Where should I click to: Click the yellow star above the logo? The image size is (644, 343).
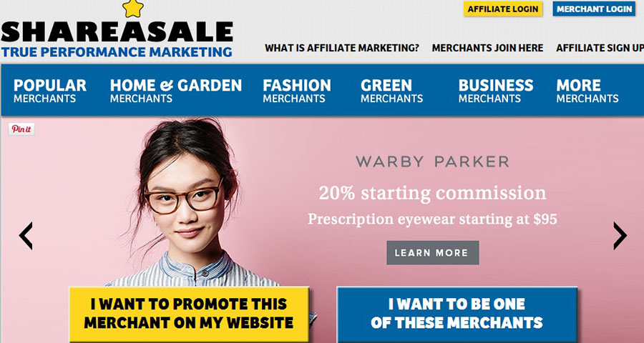[133, 9]
